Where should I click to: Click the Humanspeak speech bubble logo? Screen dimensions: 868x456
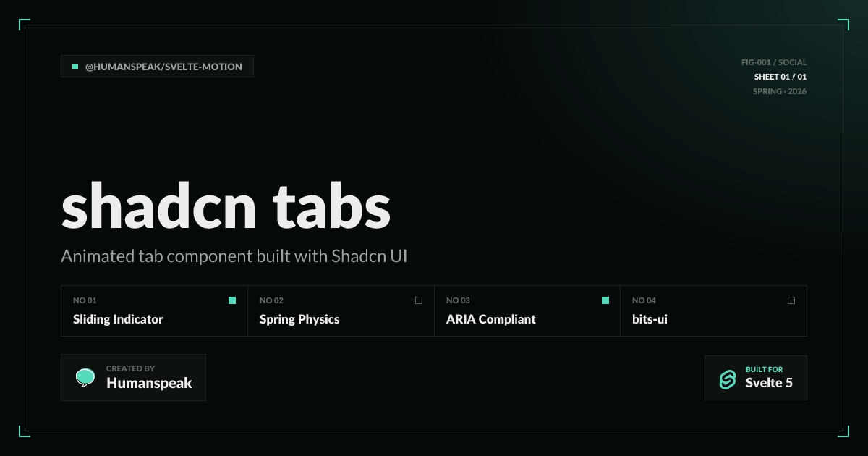[85, 378]
